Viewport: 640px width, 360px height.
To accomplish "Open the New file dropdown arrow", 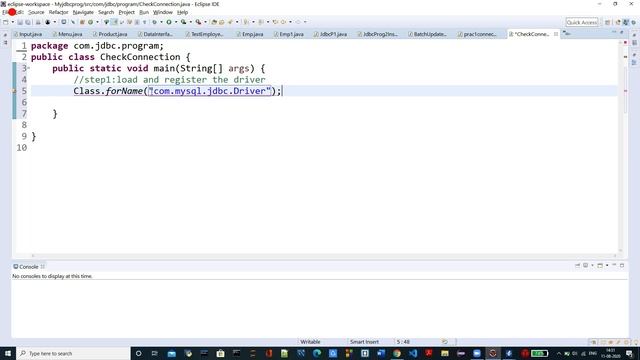I will (x=13, y=22).
